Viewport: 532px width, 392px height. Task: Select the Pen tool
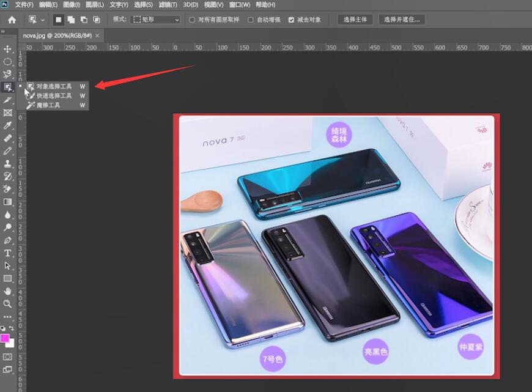[7, 240]
